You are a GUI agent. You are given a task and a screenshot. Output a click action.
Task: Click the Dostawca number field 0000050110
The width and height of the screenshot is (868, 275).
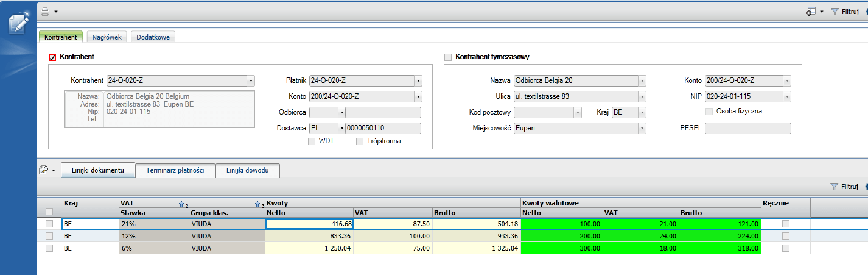(x=383, y=129)
